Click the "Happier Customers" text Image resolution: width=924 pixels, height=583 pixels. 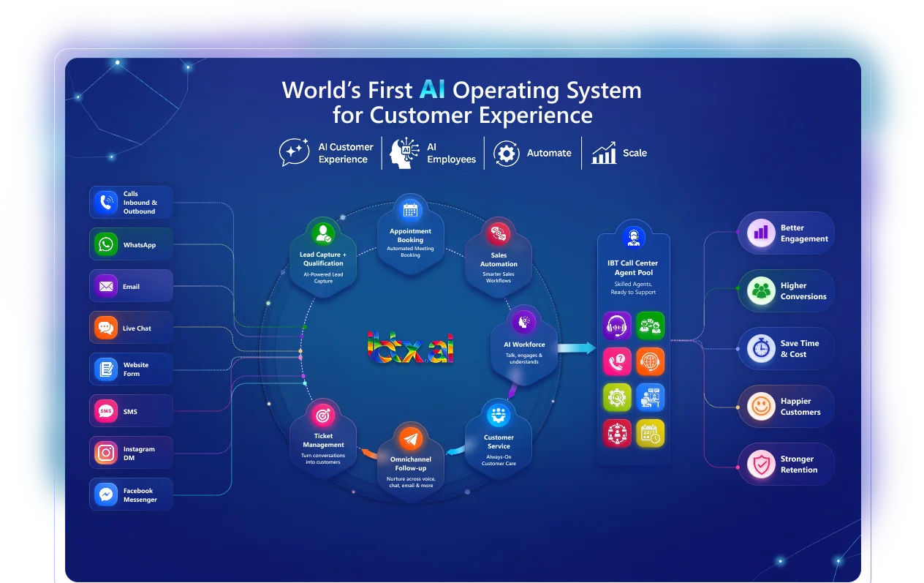click(x=800, y=406)
